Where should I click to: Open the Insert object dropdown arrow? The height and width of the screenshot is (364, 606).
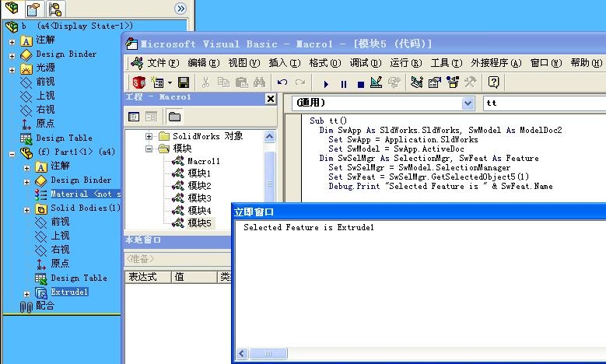(x=170, y=82)
